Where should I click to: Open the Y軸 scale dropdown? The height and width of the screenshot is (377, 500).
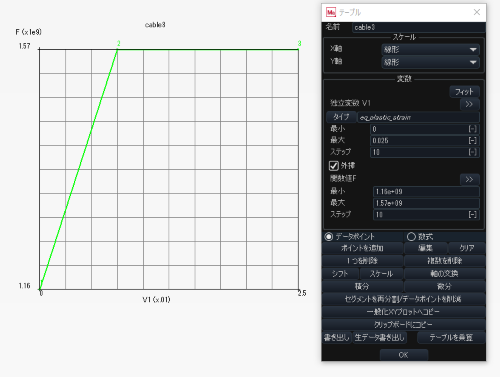coord(430,62)
